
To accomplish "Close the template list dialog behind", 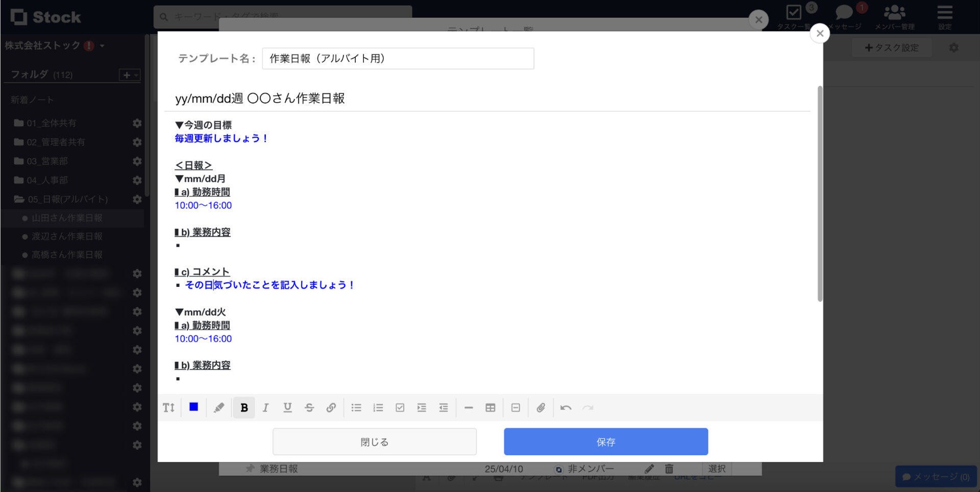I will 758,19.
